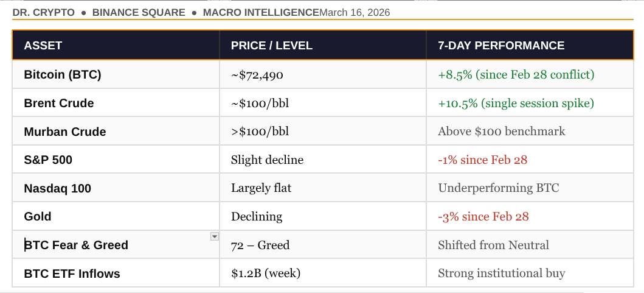Select the +8.5% since Feb 28 conflict cell
The width and height of the screenshot is (644, 293).
pos(516,75)
